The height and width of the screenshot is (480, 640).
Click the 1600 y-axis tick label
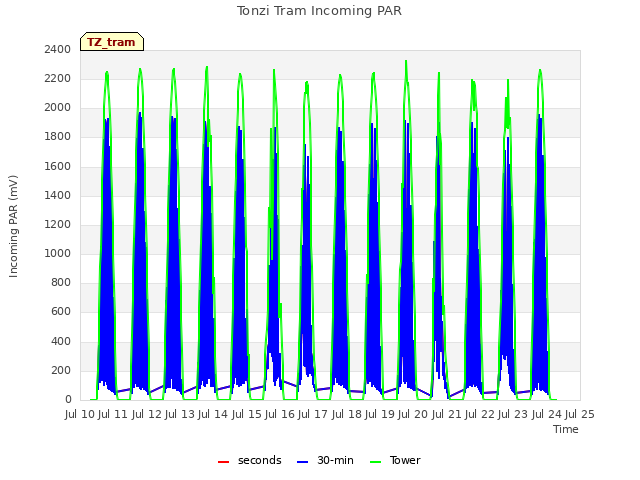click(x=58, y=166)
